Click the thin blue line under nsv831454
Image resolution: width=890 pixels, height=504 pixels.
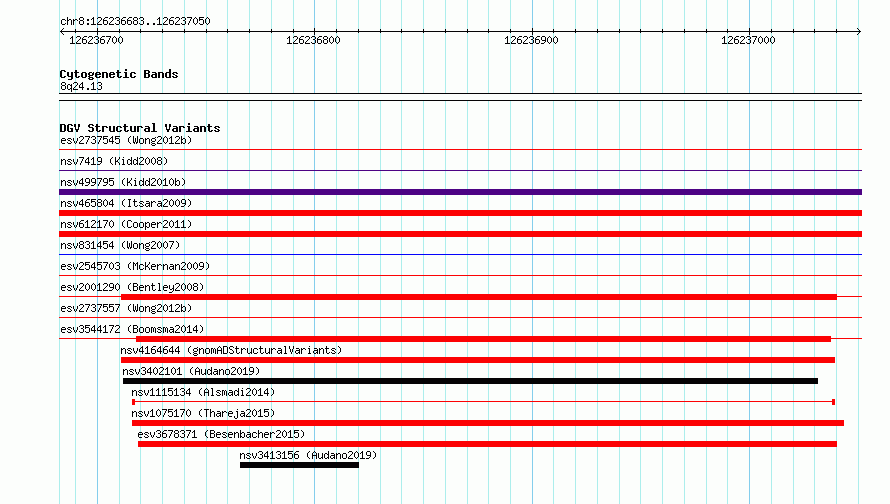[460, 255]
